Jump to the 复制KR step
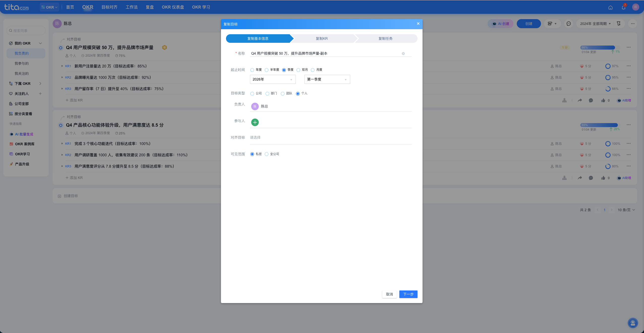 pos(322,39)
